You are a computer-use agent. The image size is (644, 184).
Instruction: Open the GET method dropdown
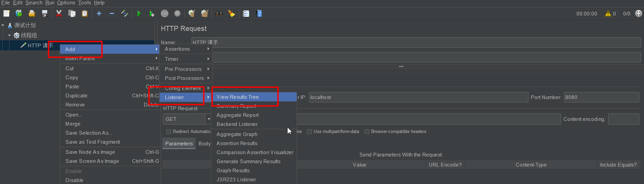click(208, 119)
